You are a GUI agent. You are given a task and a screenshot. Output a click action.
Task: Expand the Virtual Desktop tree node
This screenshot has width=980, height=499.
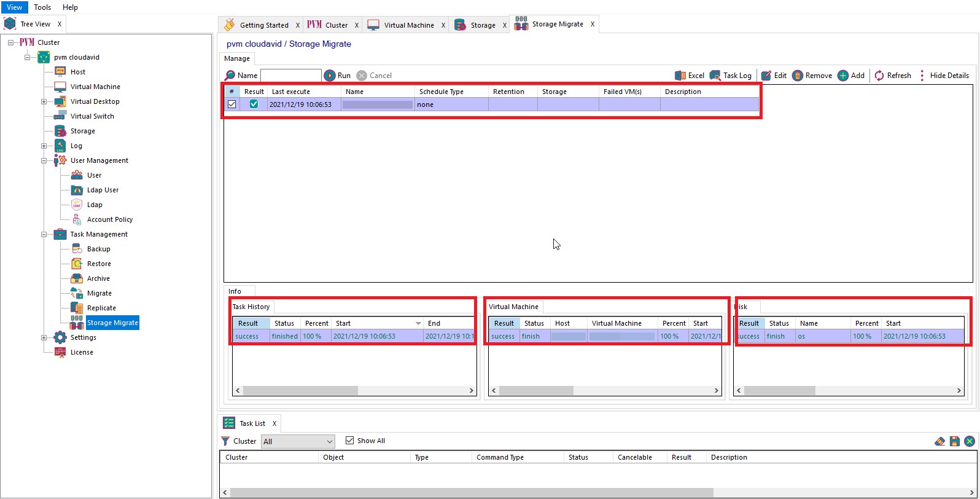tap(44, 101)
